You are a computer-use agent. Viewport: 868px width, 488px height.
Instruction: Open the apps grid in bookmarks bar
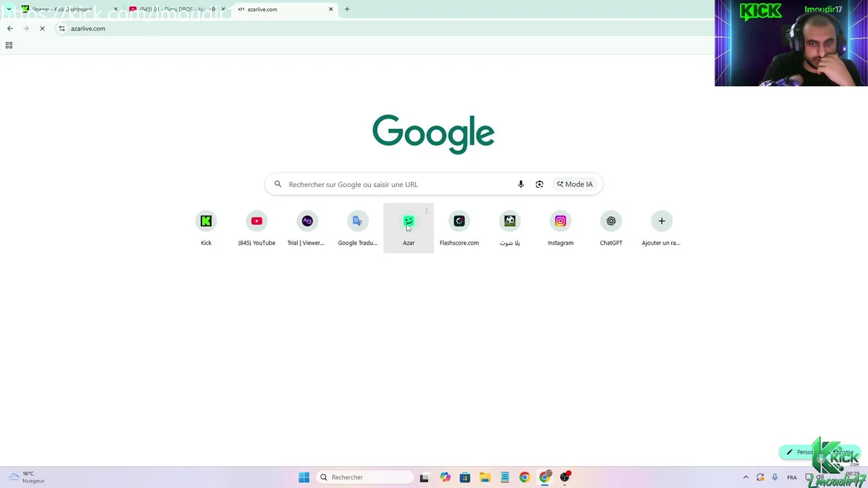9,45
